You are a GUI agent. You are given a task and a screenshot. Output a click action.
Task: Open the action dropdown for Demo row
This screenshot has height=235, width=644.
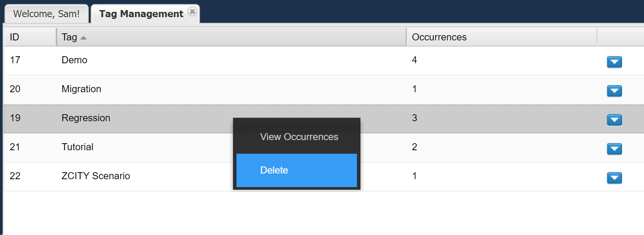pos(614,62)
